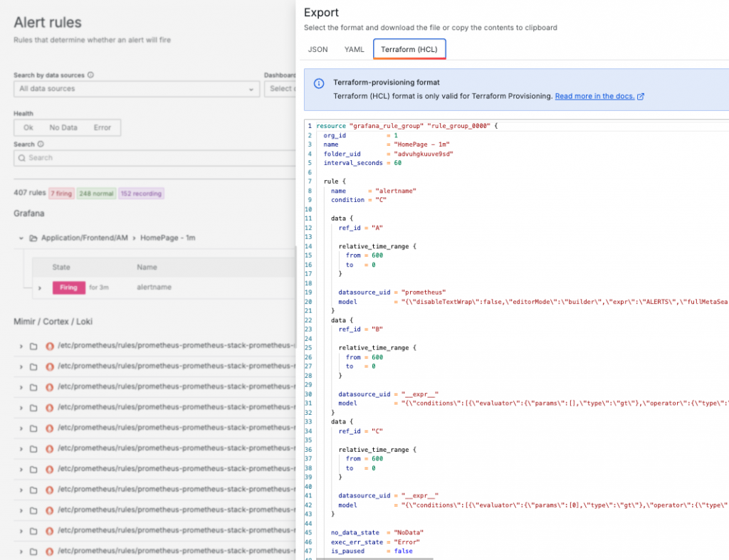Click the info icon in the Terraform-provisioning banner
Image resolution: width=729 pixels, height=560 pixels.
click(319, 83)
